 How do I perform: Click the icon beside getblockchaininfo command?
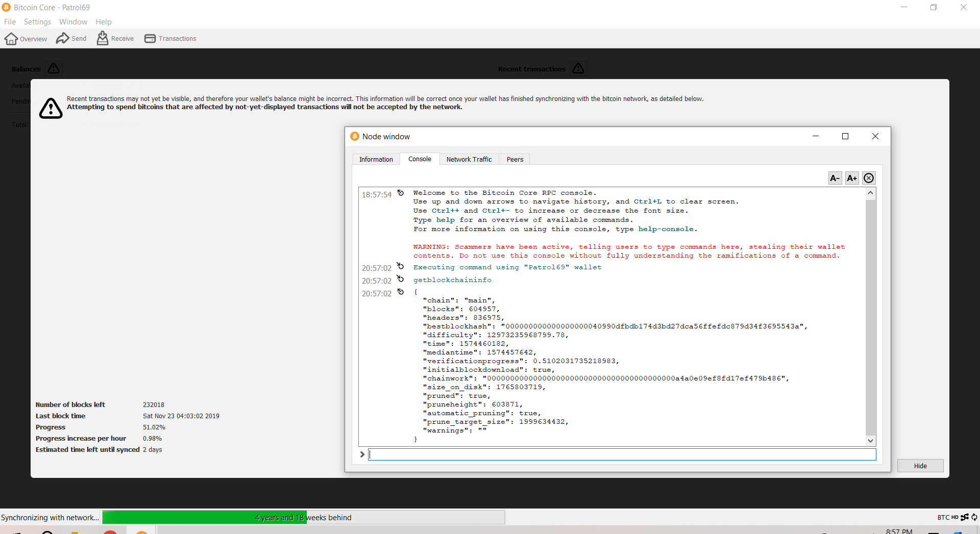(401, 279)
